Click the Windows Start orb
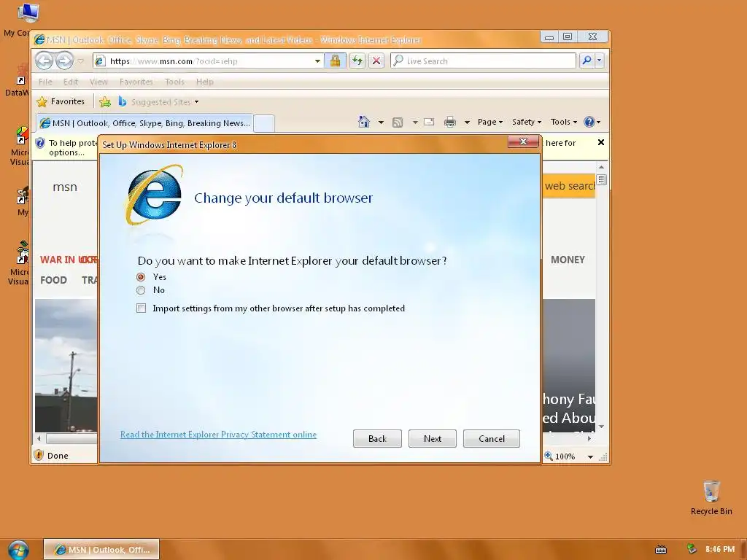This screenshot has height=560, width=747. coord(18,550)
